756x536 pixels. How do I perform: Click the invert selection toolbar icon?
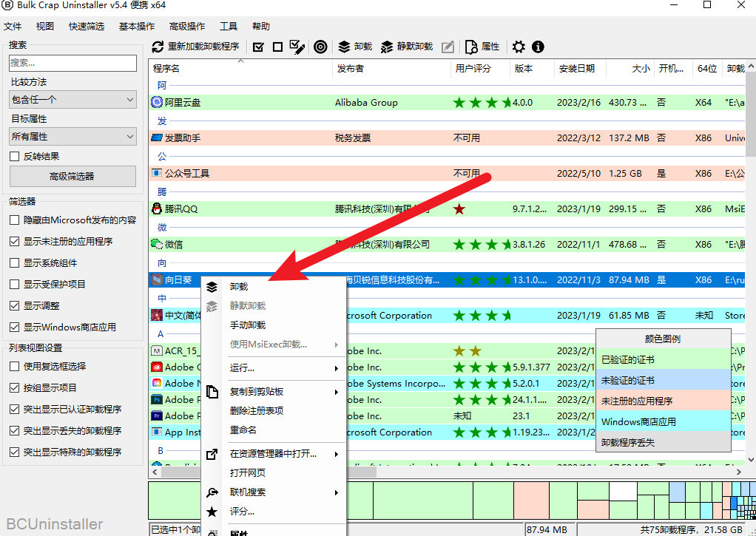point(297,47)
